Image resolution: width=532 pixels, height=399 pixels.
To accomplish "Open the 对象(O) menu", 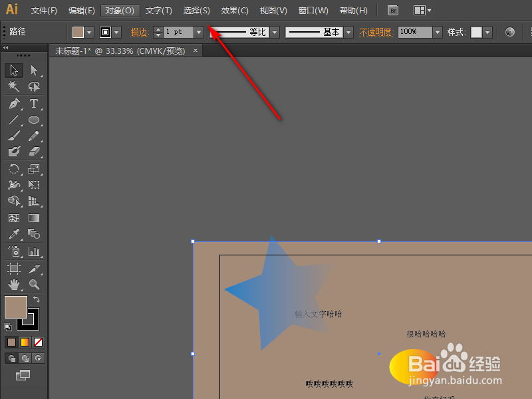I will 120,11.
